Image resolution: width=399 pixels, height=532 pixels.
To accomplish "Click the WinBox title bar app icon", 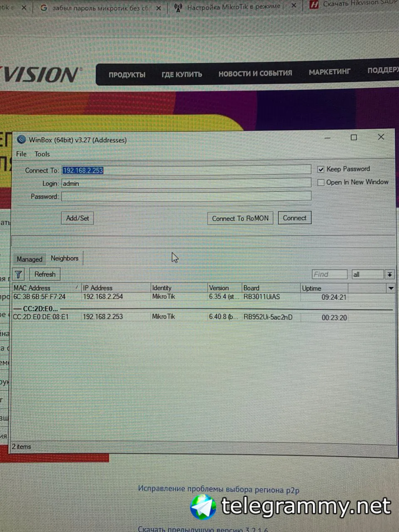I will point(21,140).
